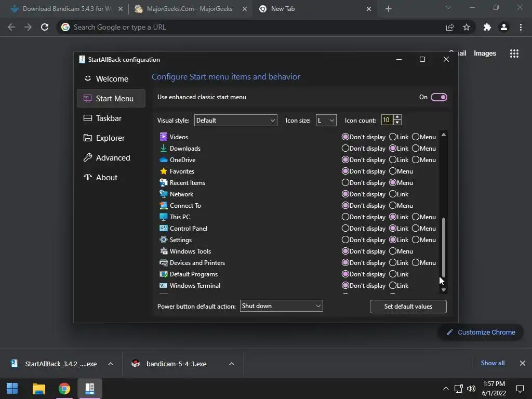Open the Images link on Google page

[485, 54]
